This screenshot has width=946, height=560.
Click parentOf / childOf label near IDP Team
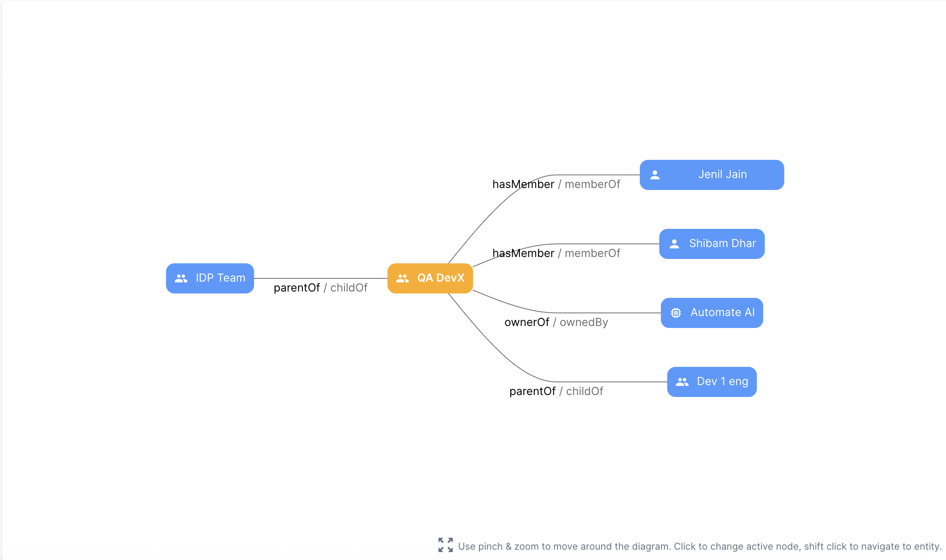tap(321, 288)
